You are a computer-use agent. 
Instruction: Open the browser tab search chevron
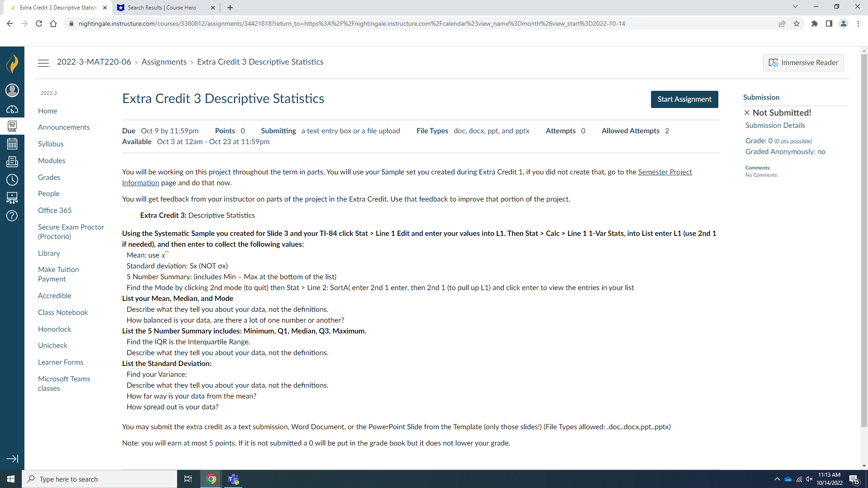pyautogui.click(x=795, y=6)
